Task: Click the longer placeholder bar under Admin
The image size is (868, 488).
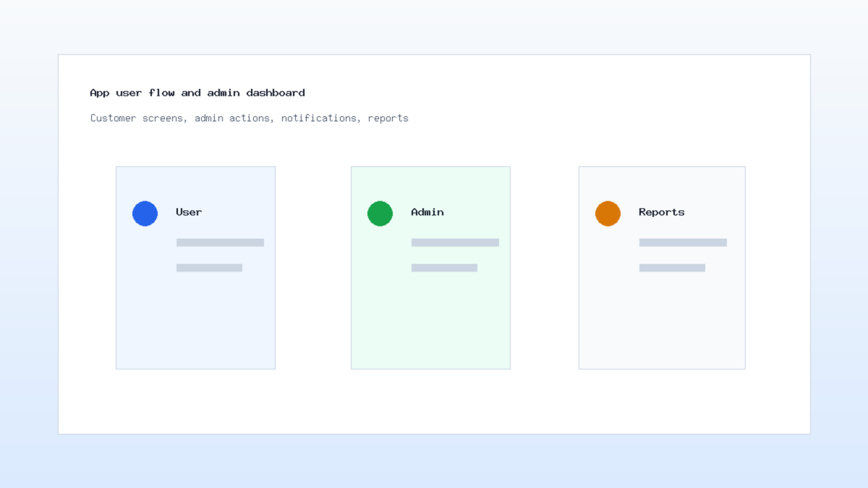Action: pos(455,242)
